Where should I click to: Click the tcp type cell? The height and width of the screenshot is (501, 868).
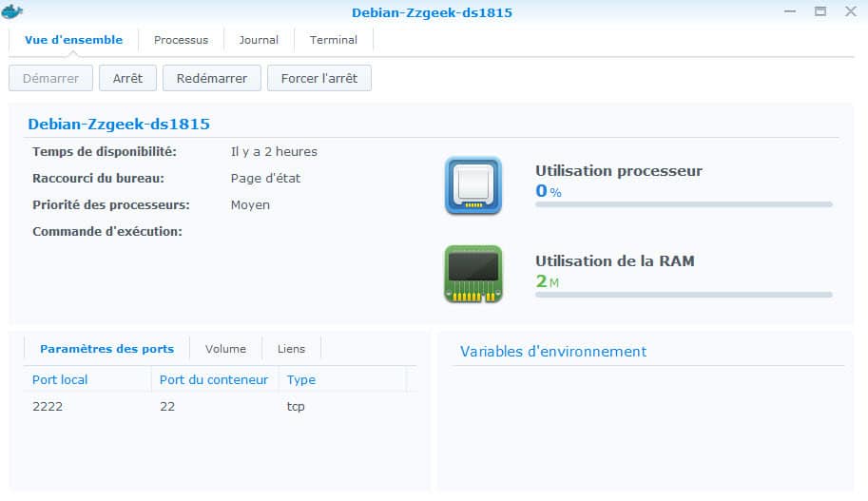click(296, 406)
